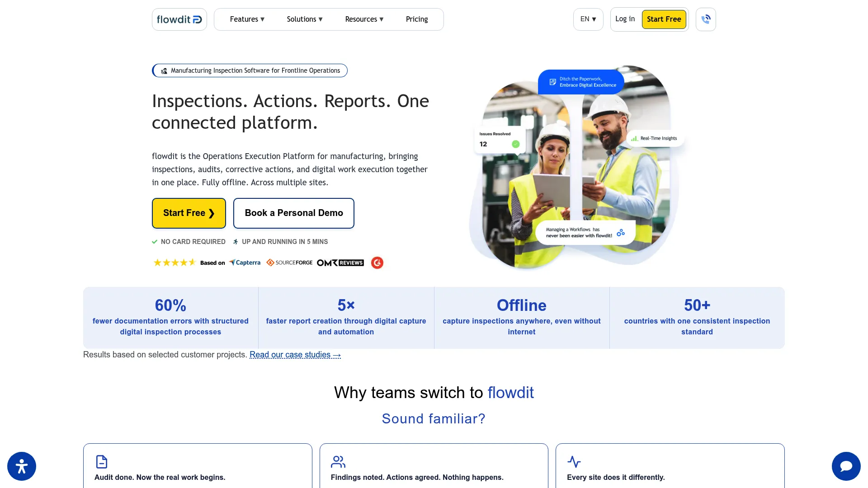
Task: Click the Offline capture inspections tile
Action: click(x=522, y=318)
